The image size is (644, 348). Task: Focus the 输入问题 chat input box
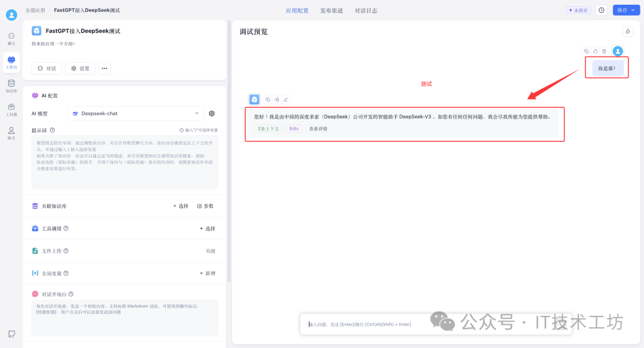pyautogui.click(x=436, y=324)
